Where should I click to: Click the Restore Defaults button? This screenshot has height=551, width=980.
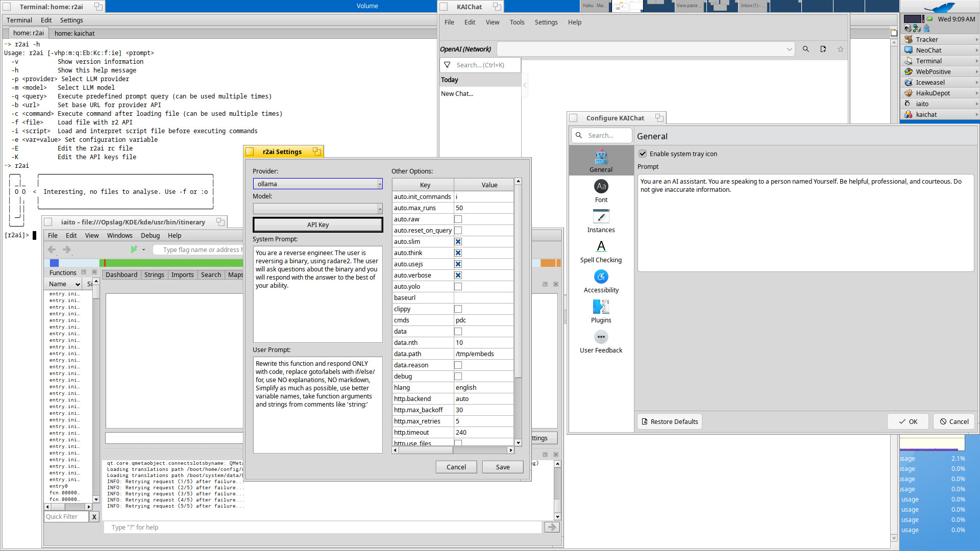click(669, 421)
